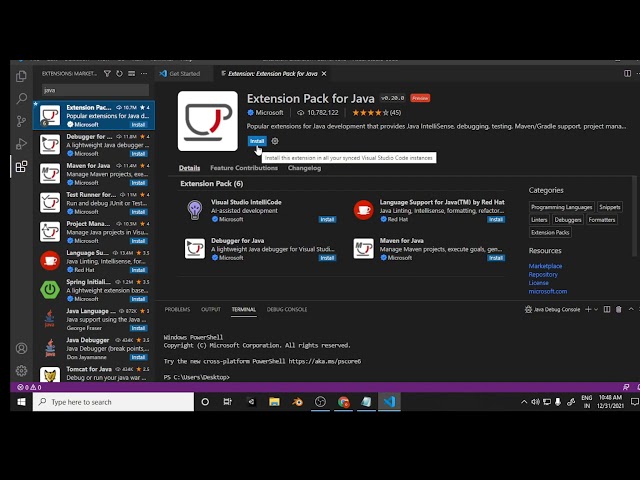Filter extensions with the funnel icon
This screenshot has height=480, width=640.
(x=107, y=73)
